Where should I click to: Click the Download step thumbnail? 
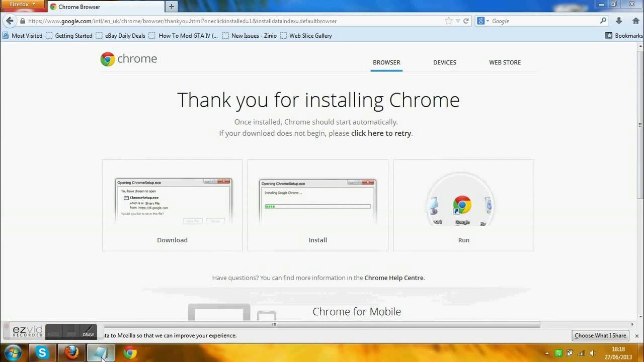point(173,205)
